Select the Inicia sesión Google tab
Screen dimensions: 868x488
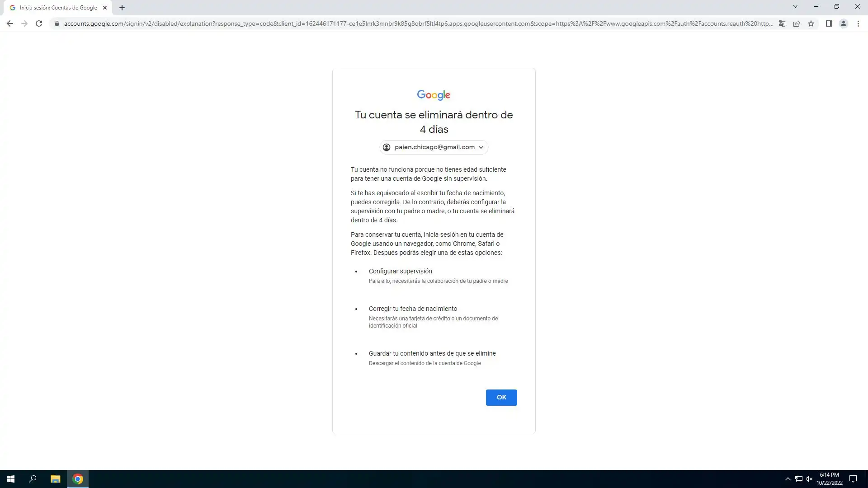coord(58,8)
